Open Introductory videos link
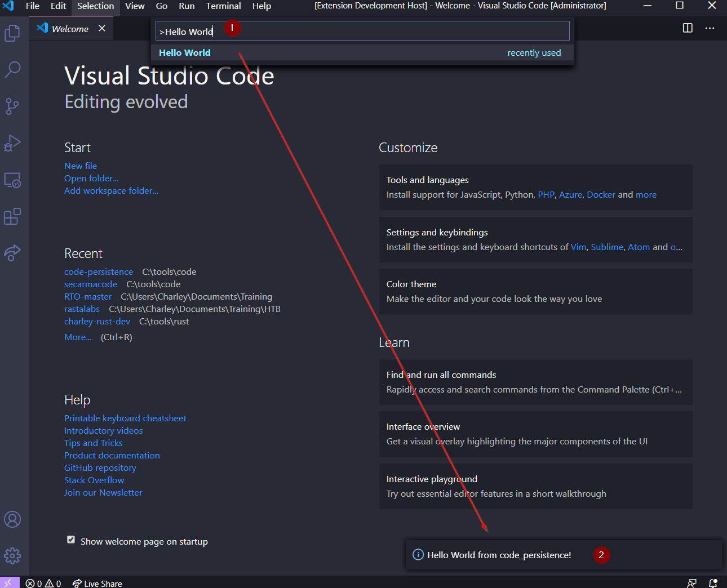The width and height of the screenshot is (727, 588). pos(104,431)
